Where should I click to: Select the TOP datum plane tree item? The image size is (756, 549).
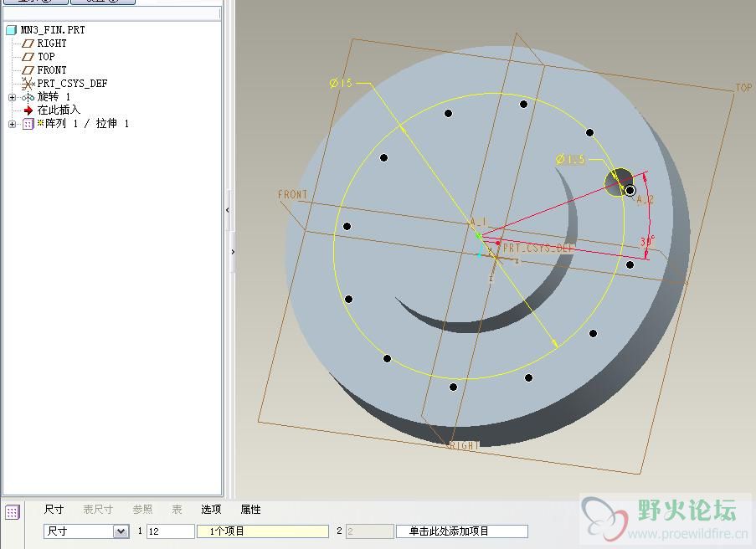click(x=46, y=56)
